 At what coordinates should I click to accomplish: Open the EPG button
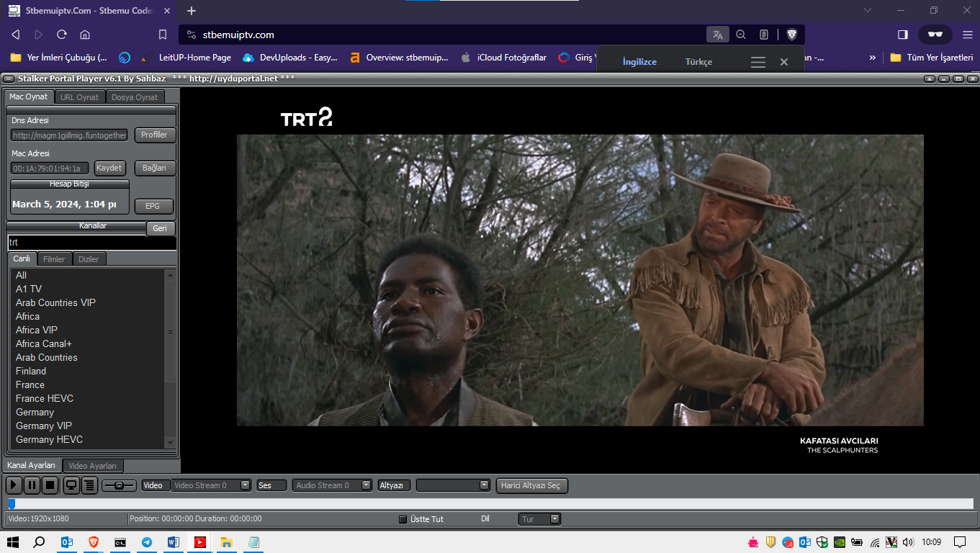coord(153,206)
